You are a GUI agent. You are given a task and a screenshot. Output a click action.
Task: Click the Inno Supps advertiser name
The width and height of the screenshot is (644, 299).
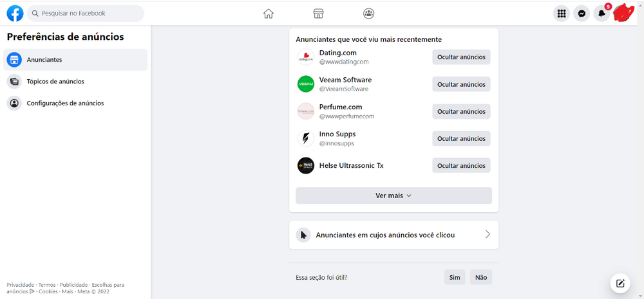tap(337, 134)
